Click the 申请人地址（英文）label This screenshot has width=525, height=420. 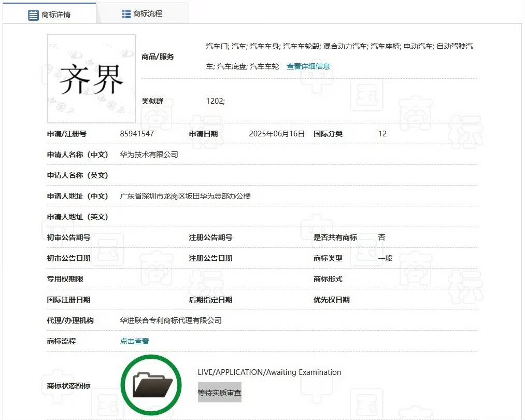point(77,217)
